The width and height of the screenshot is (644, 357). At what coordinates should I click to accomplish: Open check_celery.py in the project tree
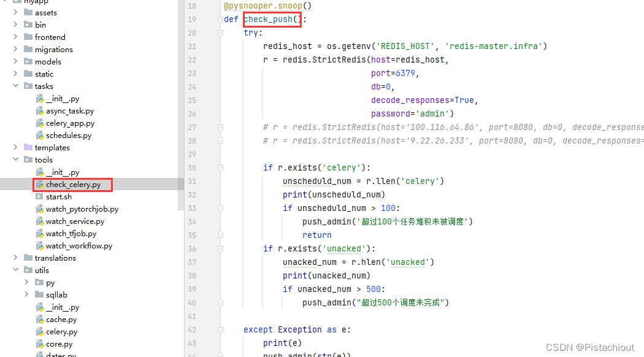pos(73,185)
